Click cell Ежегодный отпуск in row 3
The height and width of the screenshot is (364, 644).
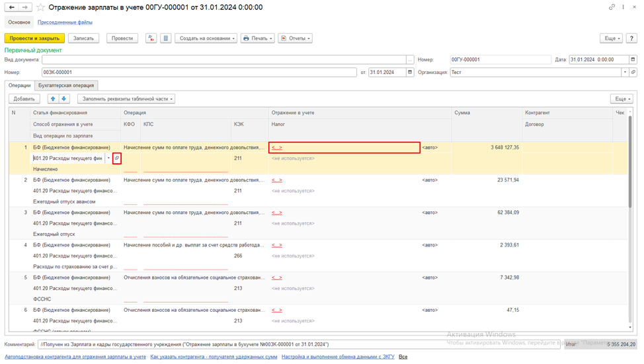[75, 234]
